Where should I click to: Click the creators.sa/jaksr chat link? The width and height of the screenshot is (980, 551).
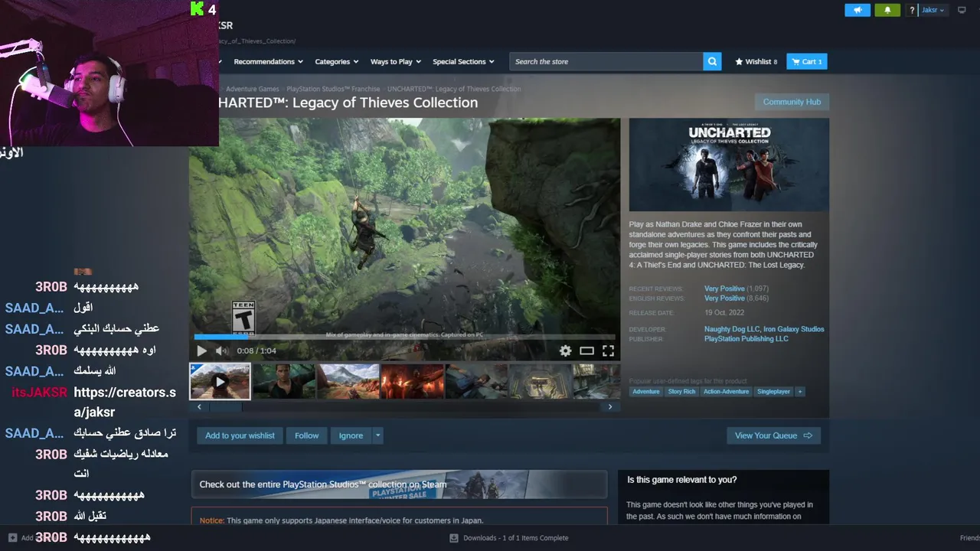[x=125, y=402]
